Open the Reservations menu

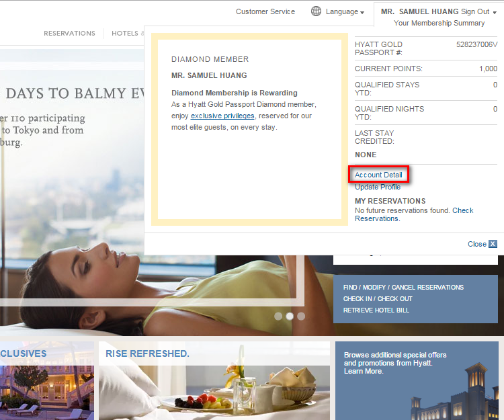69,33
